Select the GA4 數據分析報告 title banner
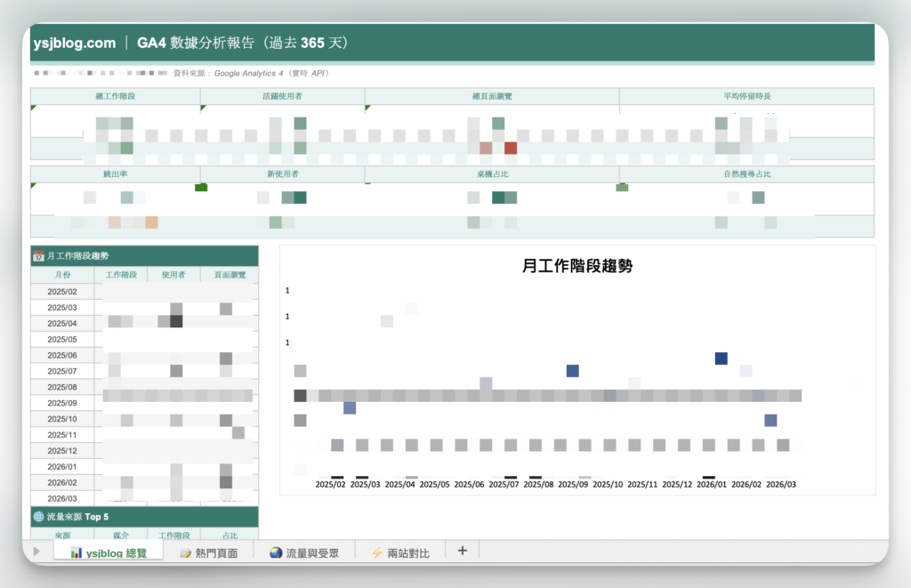This screenshot has height=588, width=911. coord(242,43)
